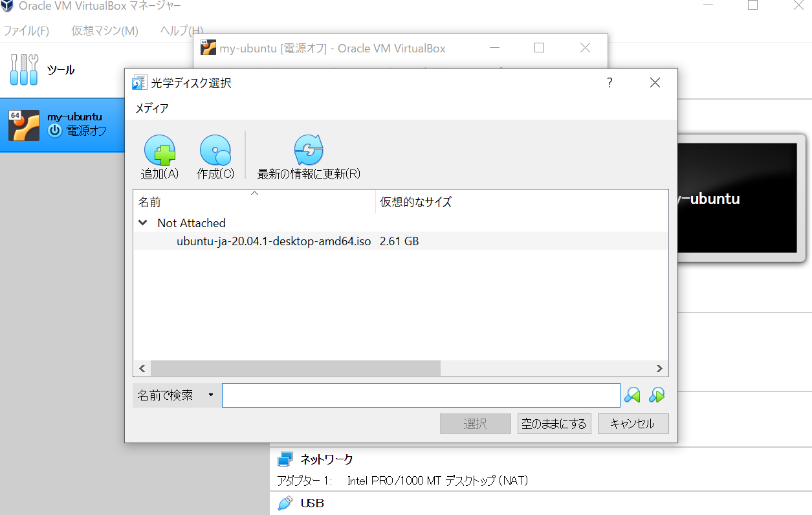Click horizontal scrollbar right arrow
The height and width of the screenshot is (515, 812).
click(659, 368)
